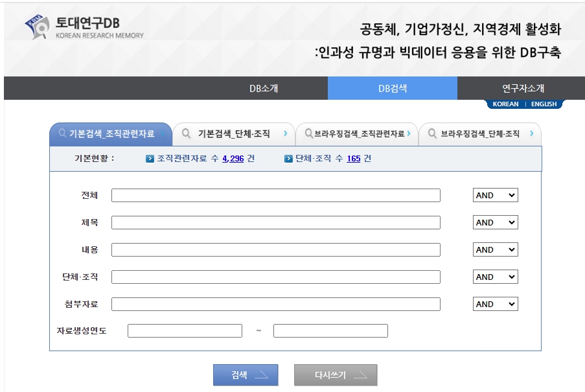
Task: Click the blue arrow icon beside 단체·조직 수
Action: click(288, 158)
